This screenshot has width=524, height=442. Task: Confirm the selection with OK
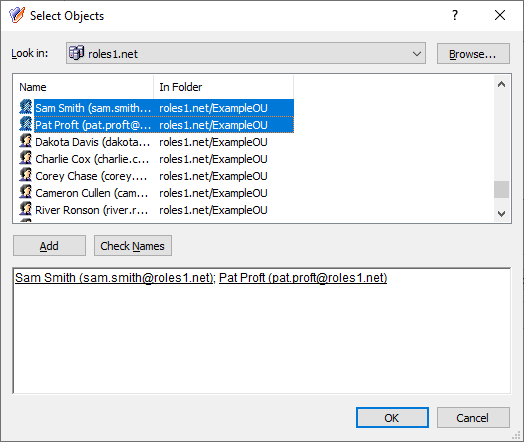tap(392, 418)
